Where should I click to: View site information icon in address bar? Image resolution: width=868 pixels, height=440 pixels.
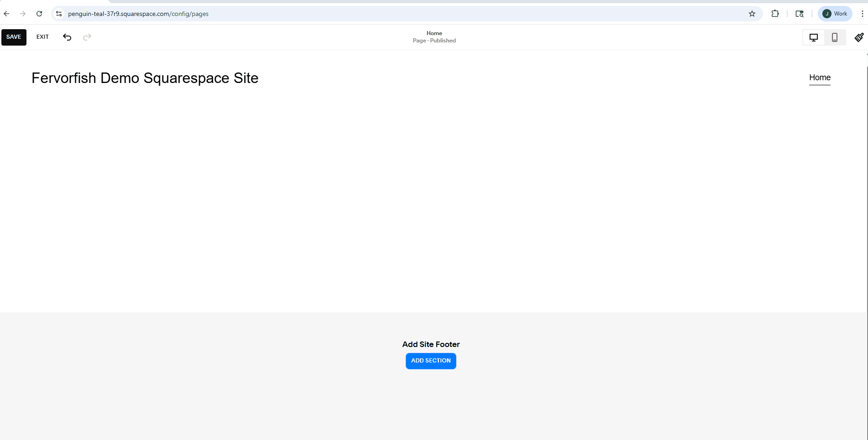pyautogui.click(x=59, y=14)
